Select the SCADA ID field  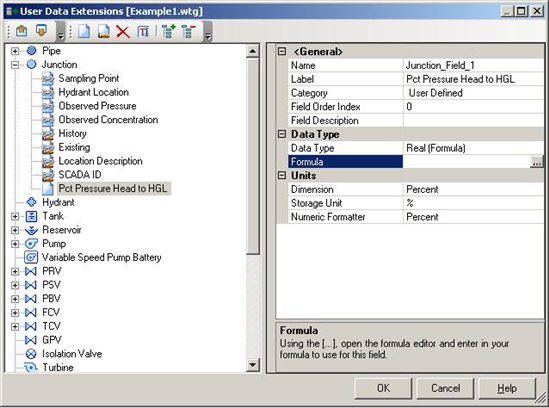(80, 174)
